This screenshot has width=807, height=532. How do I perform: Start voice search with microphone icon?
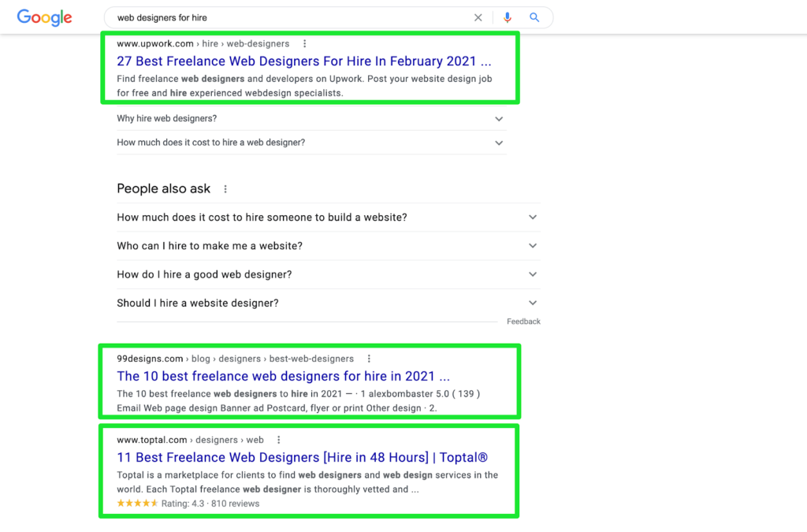click(x=507, y=17)
